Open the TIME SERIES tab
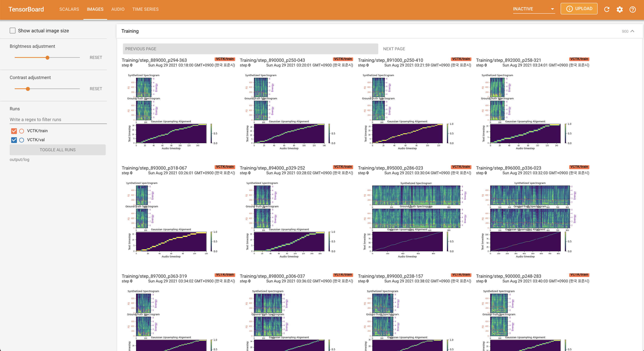644x351 pixels. 145,9
